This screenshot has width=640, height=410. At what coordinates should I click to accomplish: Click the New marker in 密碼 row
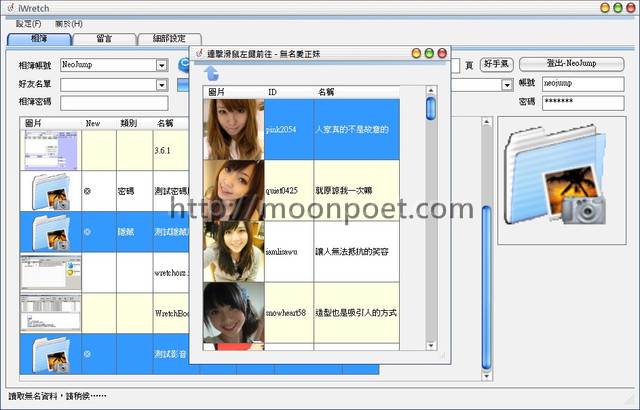tap(87, 190)
